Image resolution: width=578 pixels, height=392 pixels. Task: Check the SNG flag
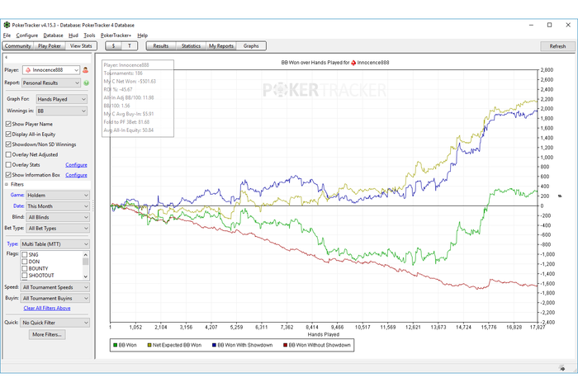pos(25,254)
